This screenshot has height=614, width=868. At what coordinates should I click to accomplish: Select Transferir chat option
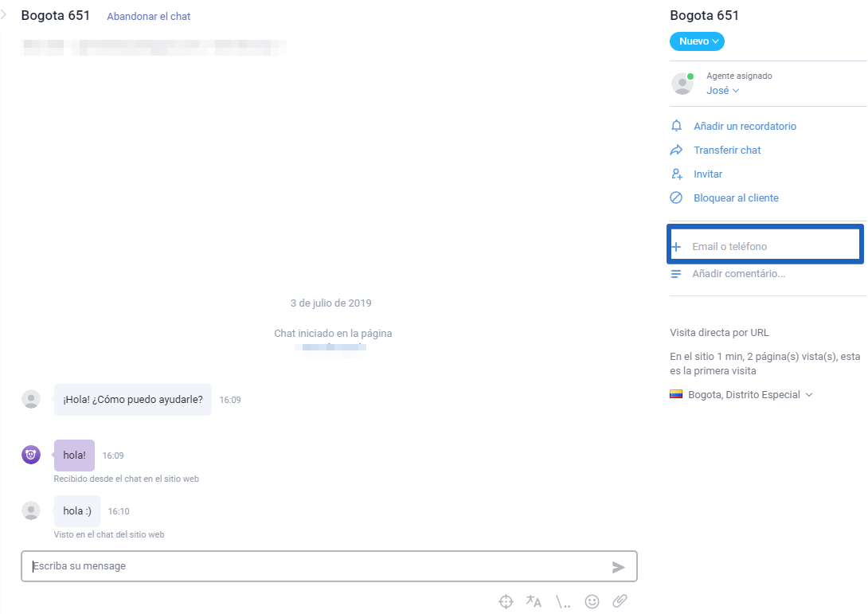pyautogui.click(x=727, y=150)
